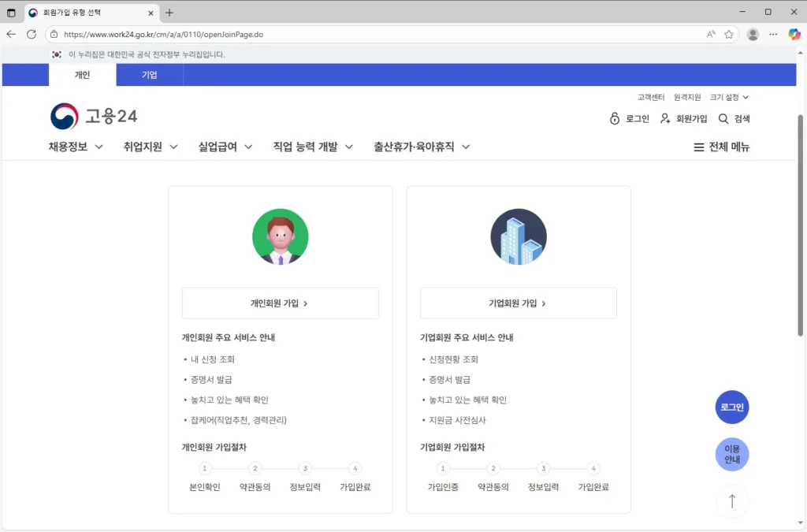Switch to the 기업 tab

tap(150, 74)
